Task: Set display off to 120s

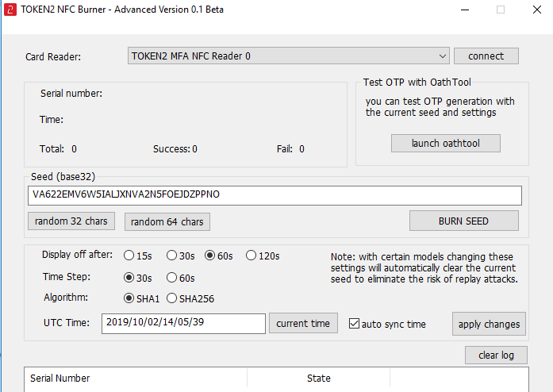Action: click(x=252, y=256)
